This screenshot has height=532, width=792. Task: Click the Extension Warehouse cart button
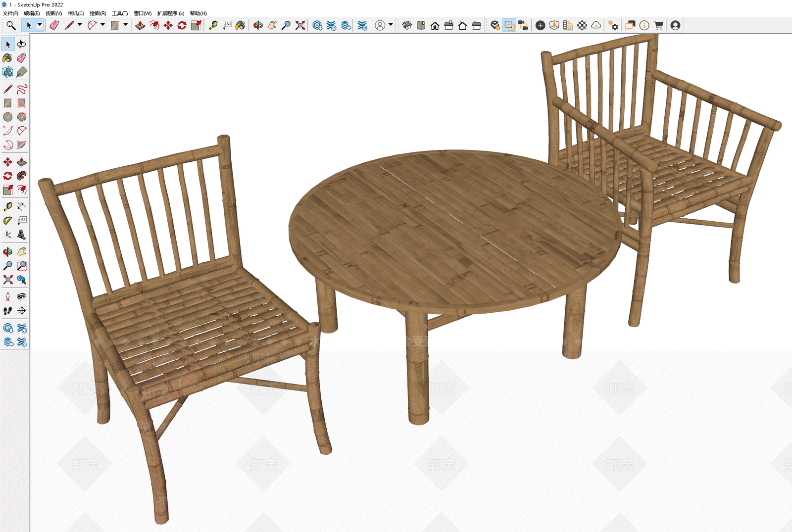658,25
